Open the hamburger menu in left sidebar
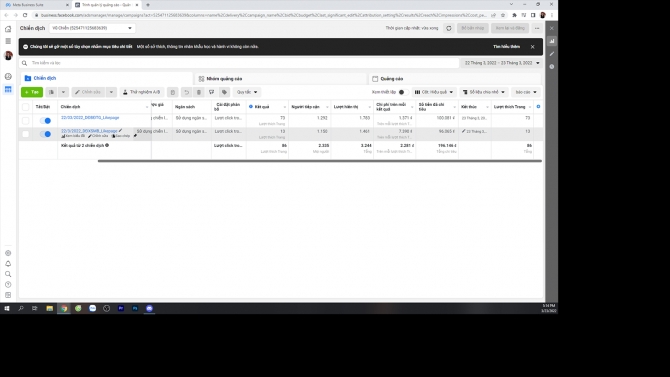Viewport: 670px width, 377px height. pos(8,41)
